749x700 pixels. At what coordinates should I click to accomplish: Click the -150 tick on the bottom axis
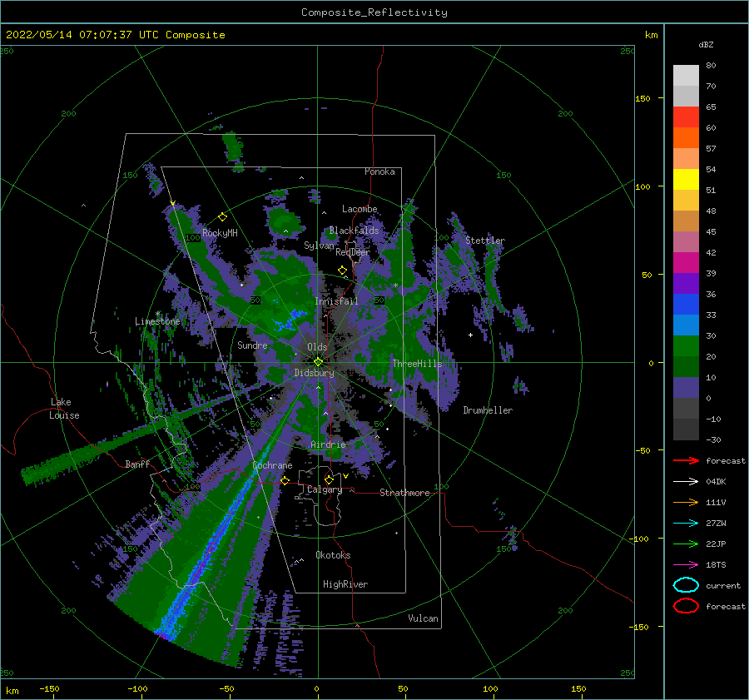pyautogui.click(x=49, y=688)
